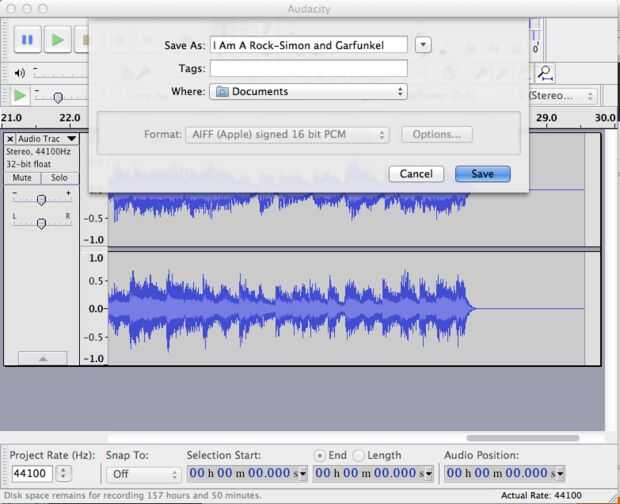Viewport: 620px width, 504px height.
Task: Click the 'Stereo, 44100Hz' track info text
Action: tap(38, 152)
